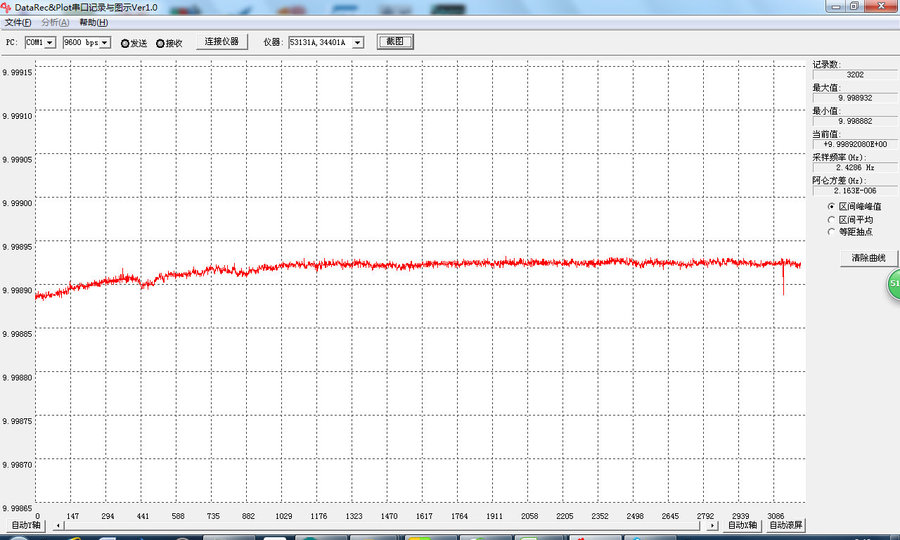Screen dimensions: 900x540
Task: Open the 帮助(H) menu
Action: point(93,22)
